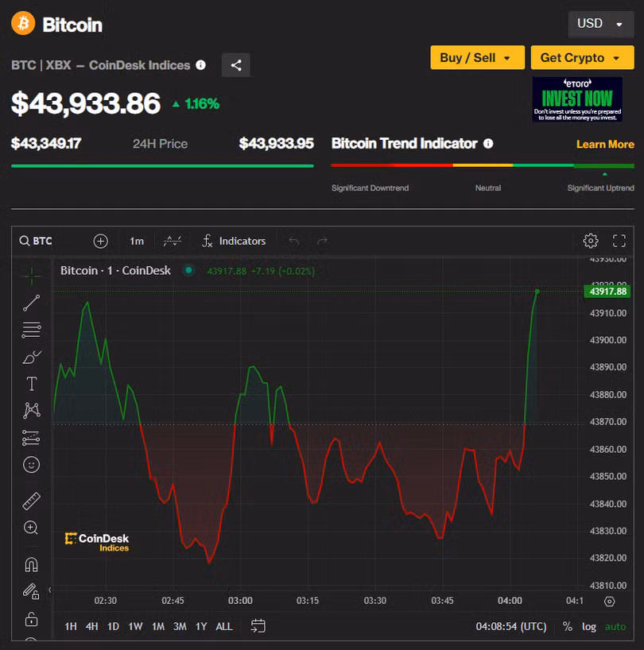Select the crosshair cursor tool
The image size is (644, 650).
32,276
